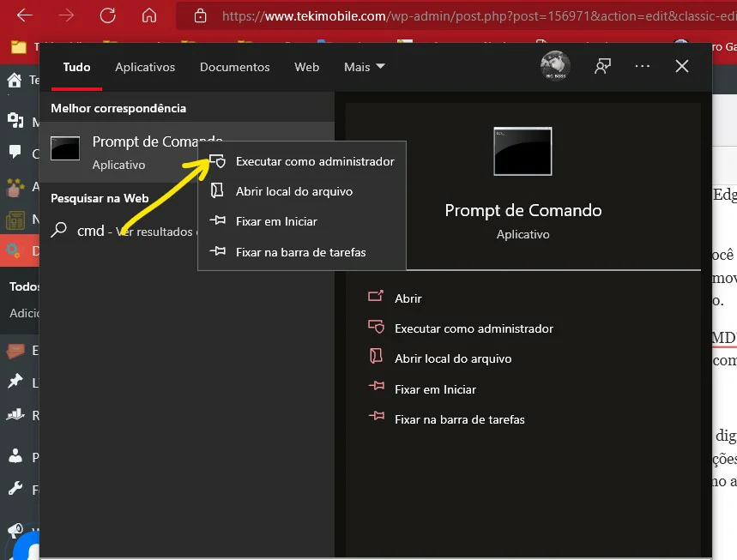Click the lock icon in address bar
Screen dimensions: 737x560
pos(200,16)
